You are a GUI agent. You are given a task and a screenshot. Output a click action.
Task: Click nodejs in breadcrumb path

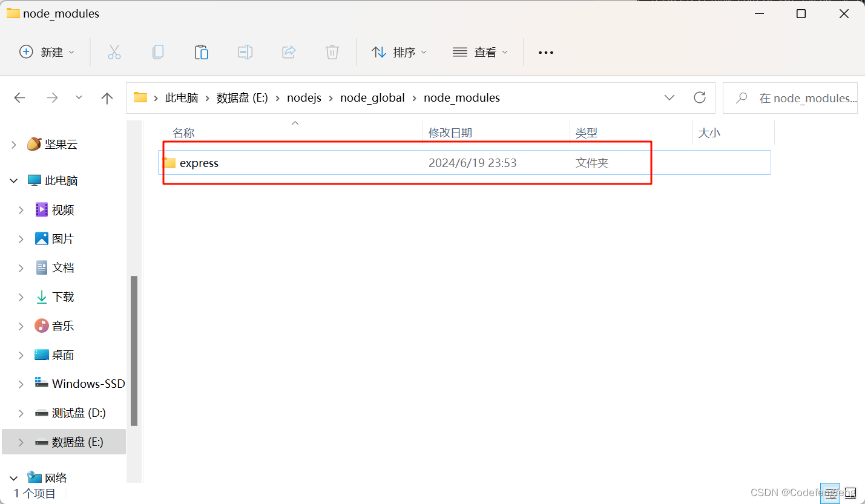click(x=304, y=97)
